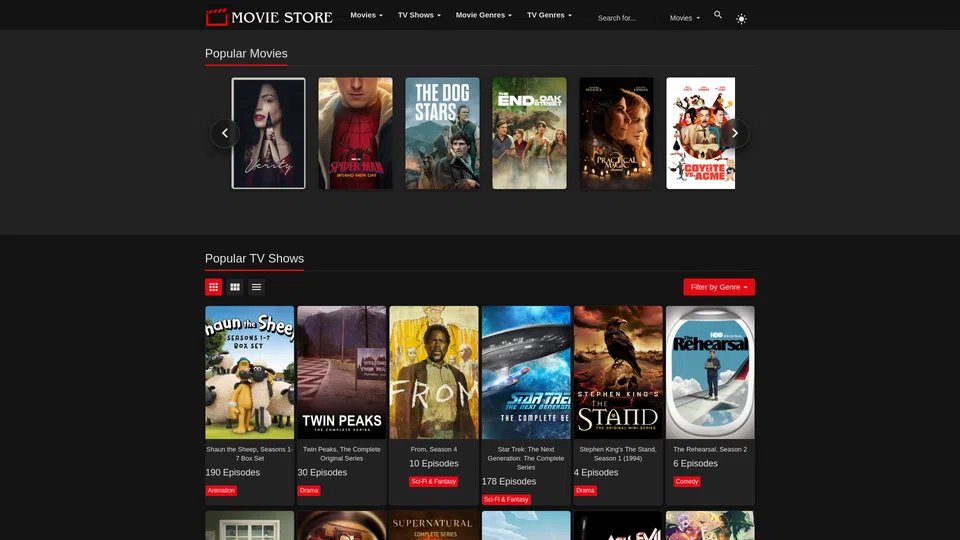Click the From, Season 4 title link
This screenshot has height=540, width=960.
click(x=434, y=449)
